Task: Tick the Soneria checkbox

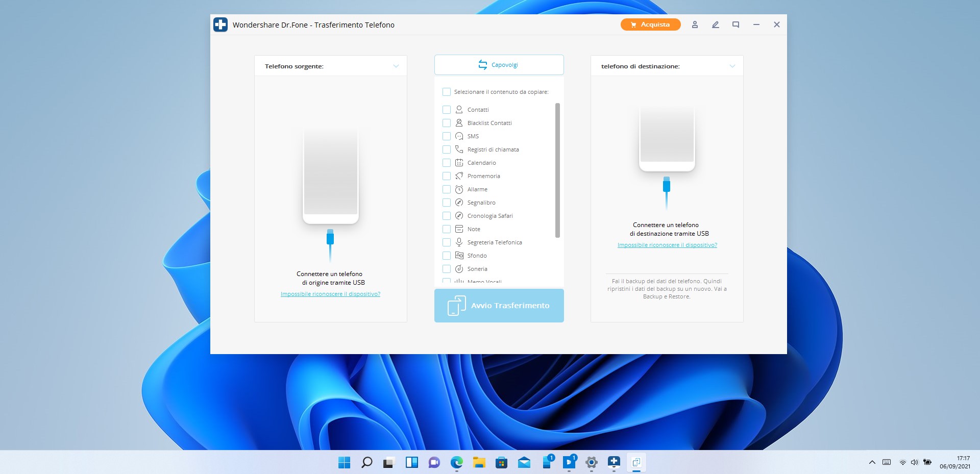Action: coord(447,269)
